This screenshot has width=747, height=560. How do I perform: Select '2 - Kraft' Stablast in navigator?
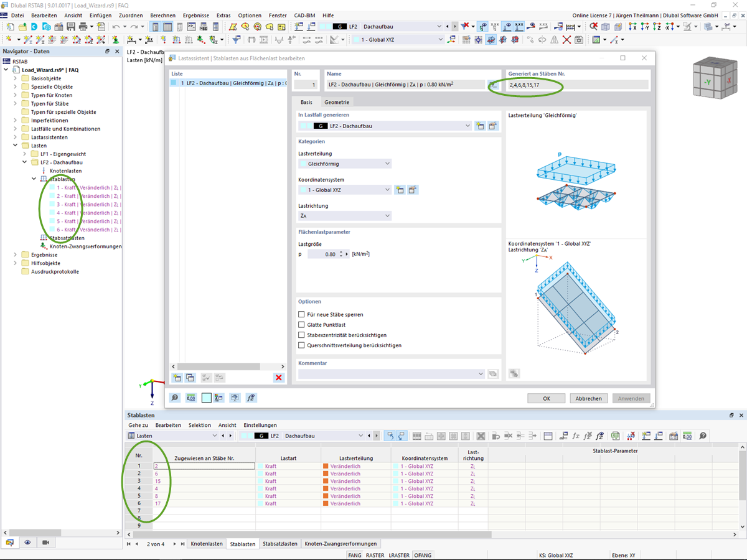[85, 196]
